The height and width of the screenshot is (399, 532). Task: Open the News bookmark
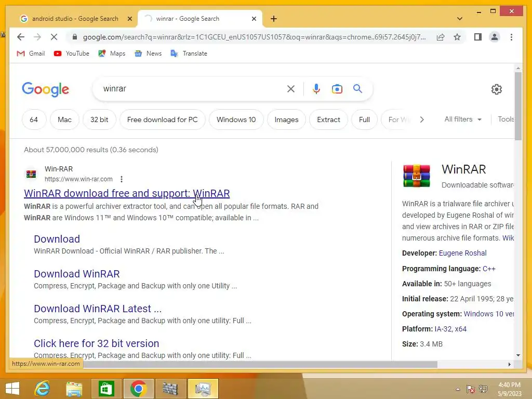pyautogui.click(x=148, y=54)
